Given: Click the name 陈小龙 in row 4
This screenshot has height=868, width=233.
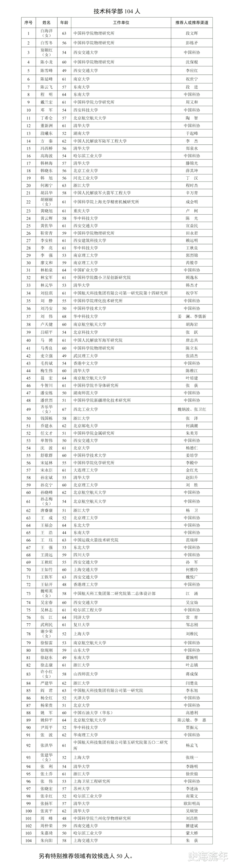Looking at the screenshot, I should point(47,62).
